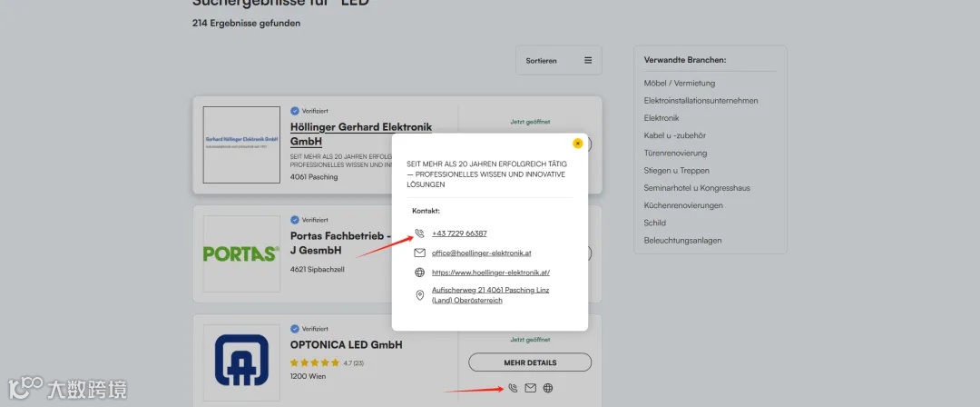Click envelope icon on OPTONICA LED card
The image size is (980, 407).
pos(531,388)
